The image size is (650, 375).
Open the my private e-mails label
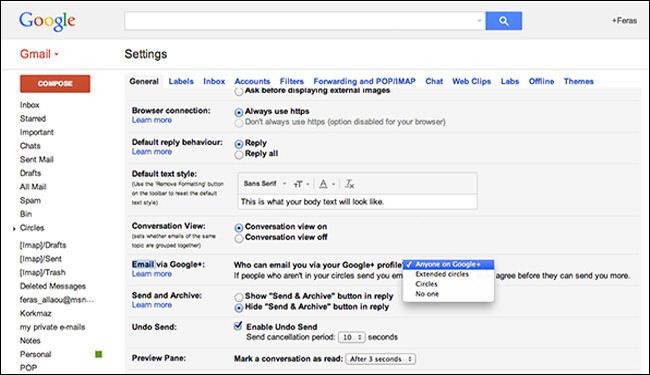(x=52, y=327)
